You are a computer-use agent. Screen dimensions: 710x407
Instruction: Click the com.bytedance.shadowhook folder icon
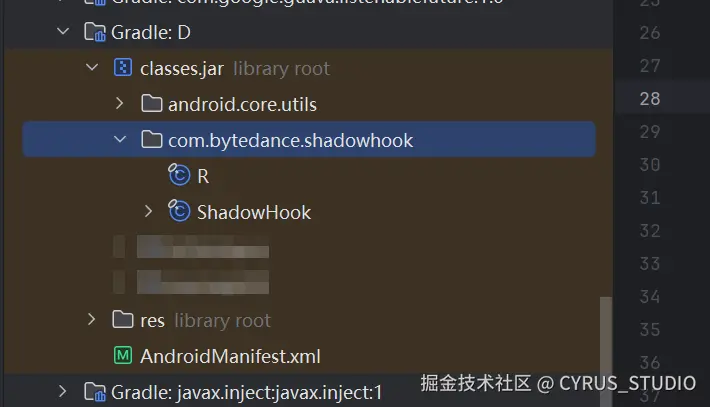coord(152,139)
